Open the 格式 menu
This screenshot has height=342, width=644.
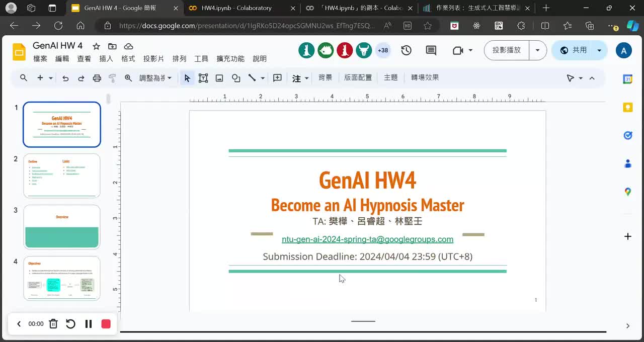tap(128, 59)
